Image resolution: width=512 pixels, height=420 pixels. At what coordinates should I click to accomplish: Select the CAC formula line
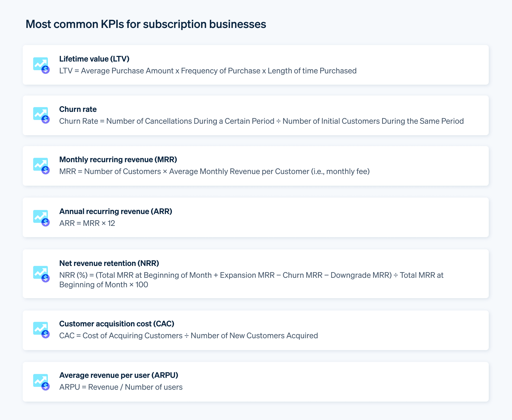tap(188, 336)
